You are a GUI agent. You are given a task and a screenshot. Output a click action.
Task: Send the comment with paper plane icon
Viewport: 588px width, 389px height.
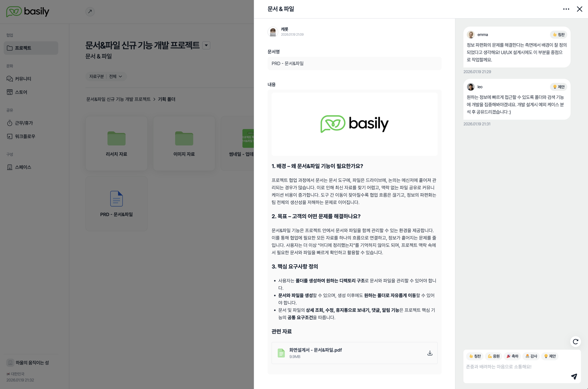tap(574, 376)
